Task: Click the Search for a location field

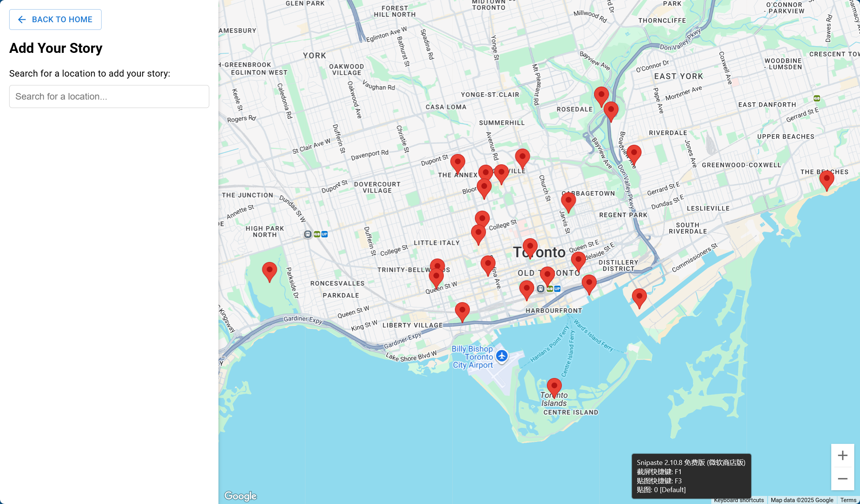Action: tap(109, 97)
